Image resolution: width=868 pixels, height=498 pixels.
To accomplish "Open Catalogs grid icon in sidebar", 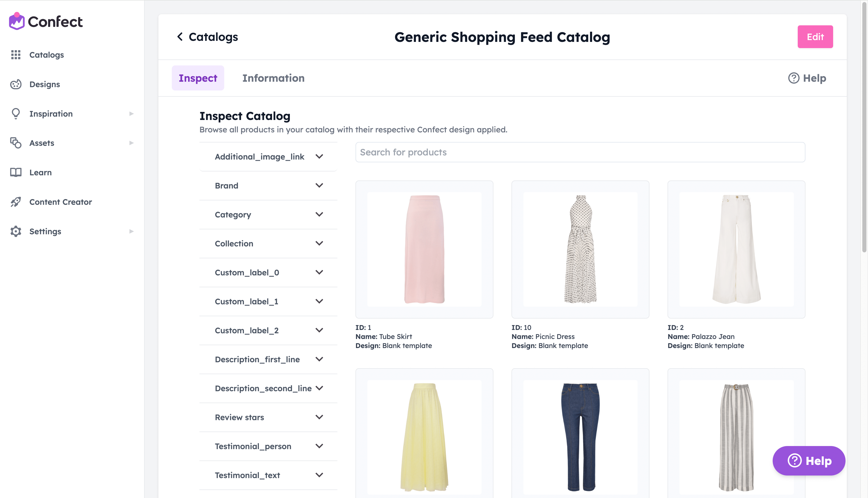I will (16, 55).
